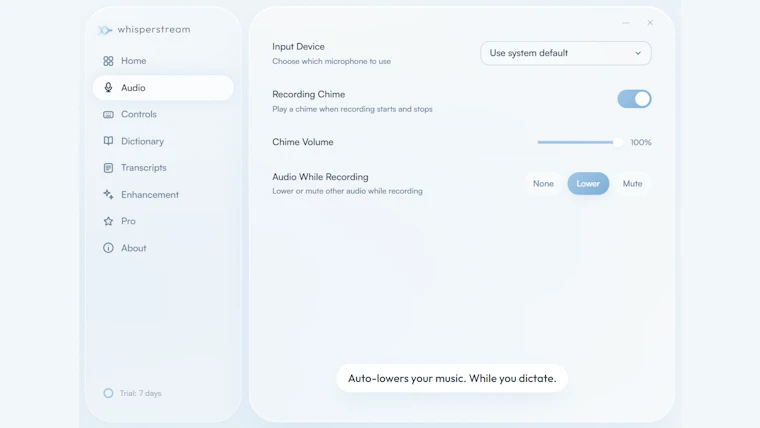
Task: Click the Transcripts document icon
Action: pos(108,168)
